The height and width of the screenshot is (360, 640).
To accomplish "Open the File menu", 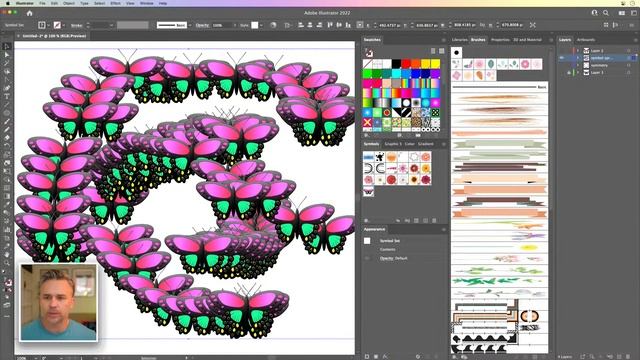I will coord(42,3).
